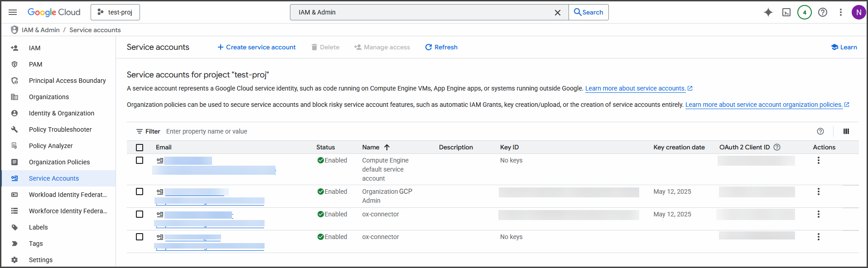Image resolution: width=868 pixels, height=268 pixels.
Task: Clear the search box with the X icon
Action: pyautogui.click(x=557, y=13)
